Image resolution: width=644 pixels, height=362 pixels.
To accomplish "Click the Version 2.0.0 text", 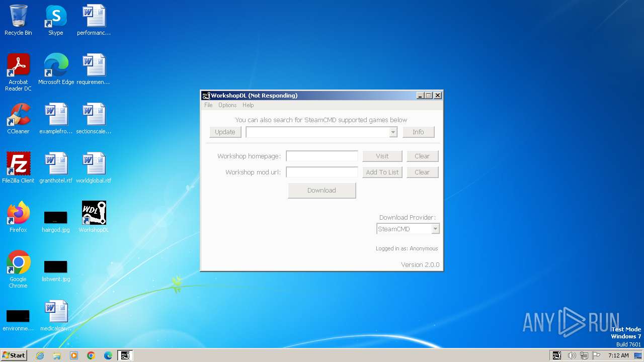I will (x=420, y=265).
